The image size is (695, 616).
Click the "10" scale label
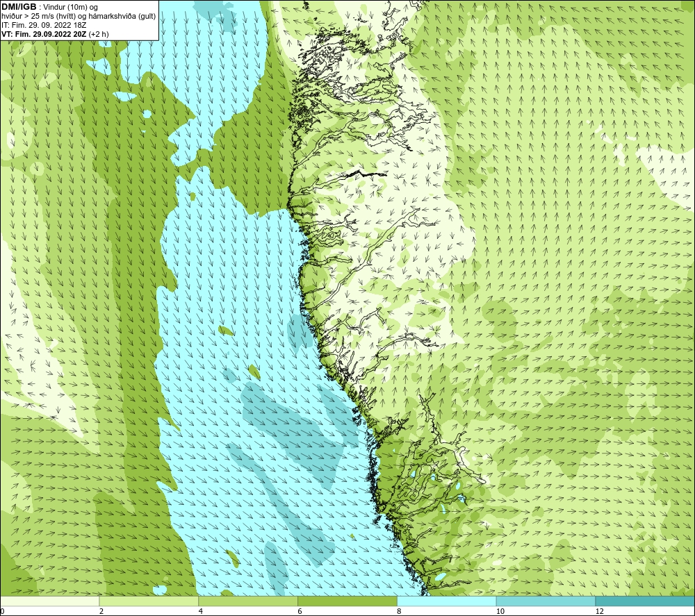click(x=500, y=612)
